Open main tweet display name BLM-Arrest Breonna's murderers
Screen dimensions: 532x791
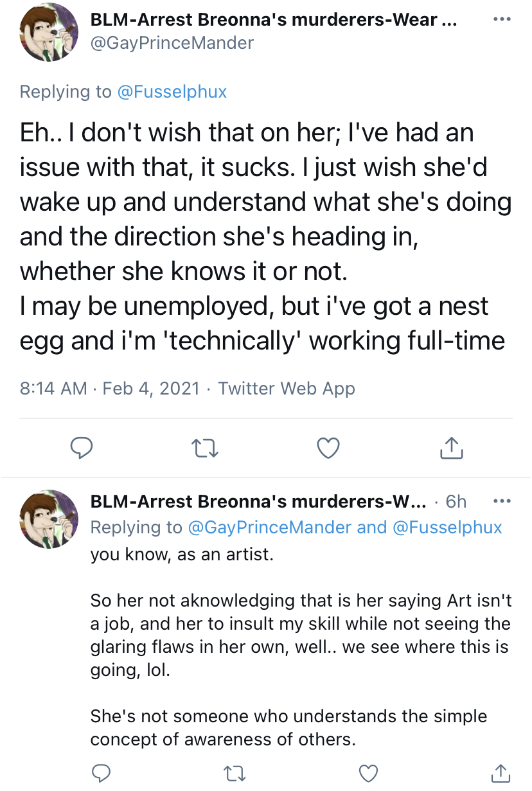(274, 19)
